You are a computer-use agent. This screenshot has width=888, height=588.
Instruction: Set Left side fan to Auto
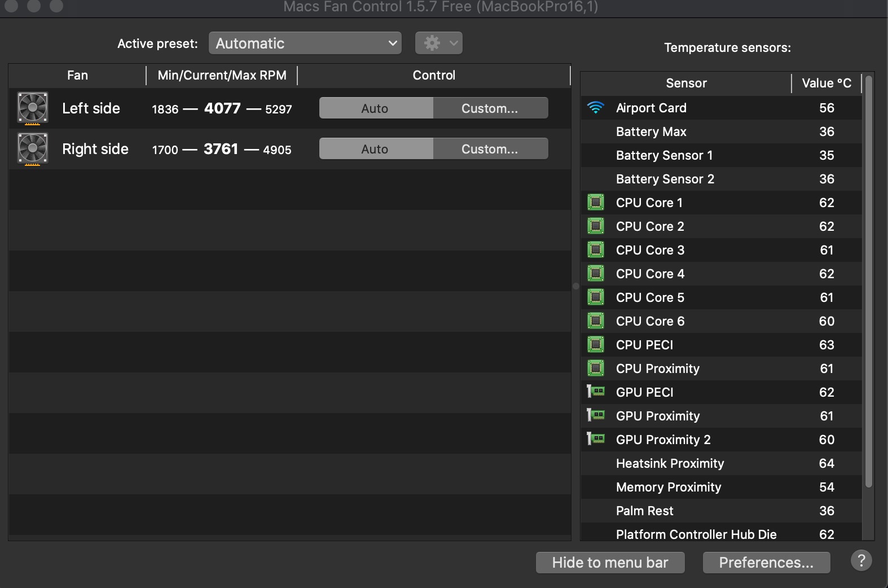[376, 108]
